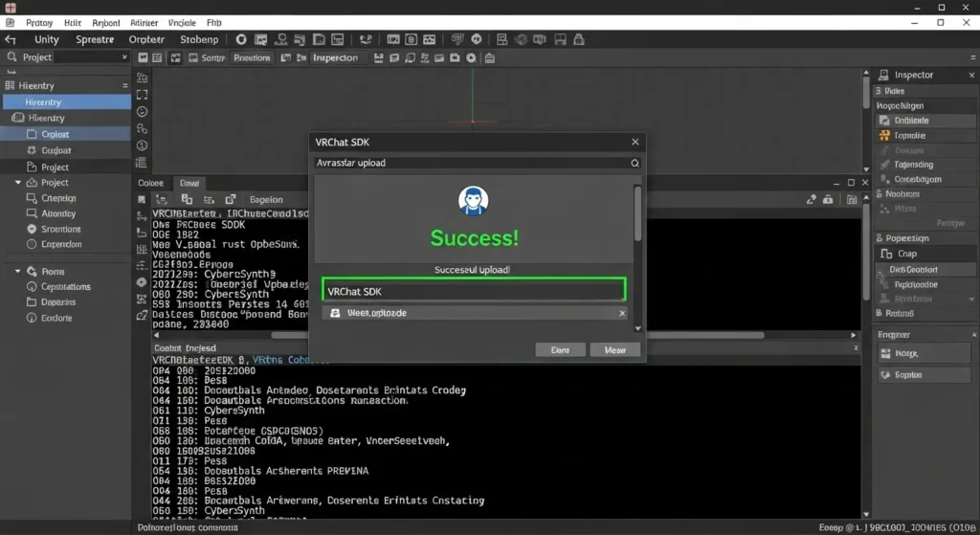Screen dimensions: 980x535
Task: Click the avatar profile picture above Success!
Action: tap(473, 201)
